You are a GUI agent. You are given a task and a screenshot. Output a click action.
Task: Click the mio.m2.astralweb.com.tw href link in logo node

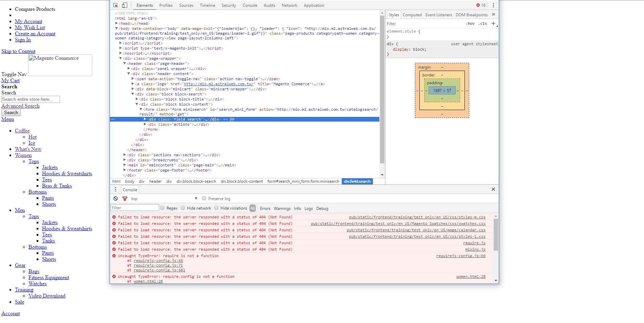tap(219, 84)
